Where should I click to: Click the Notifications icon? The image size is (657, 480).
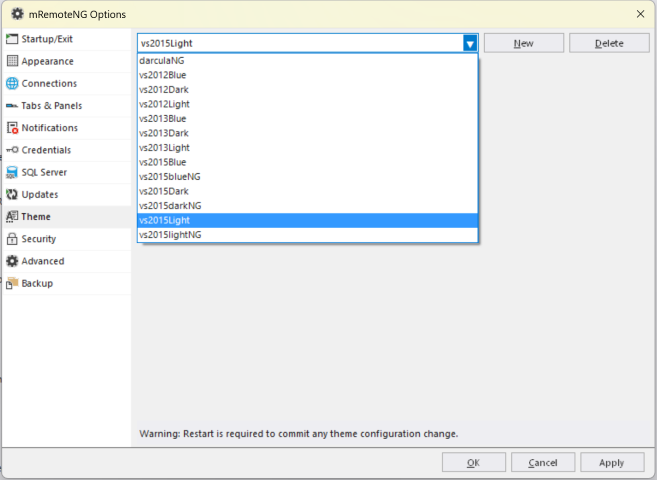(x=12, y=128)
